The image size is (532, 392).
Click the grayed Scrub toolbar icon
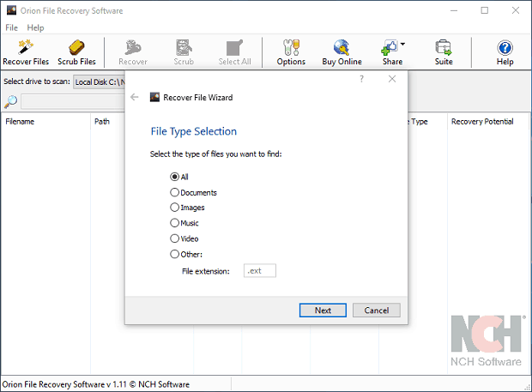coord(184,47)
